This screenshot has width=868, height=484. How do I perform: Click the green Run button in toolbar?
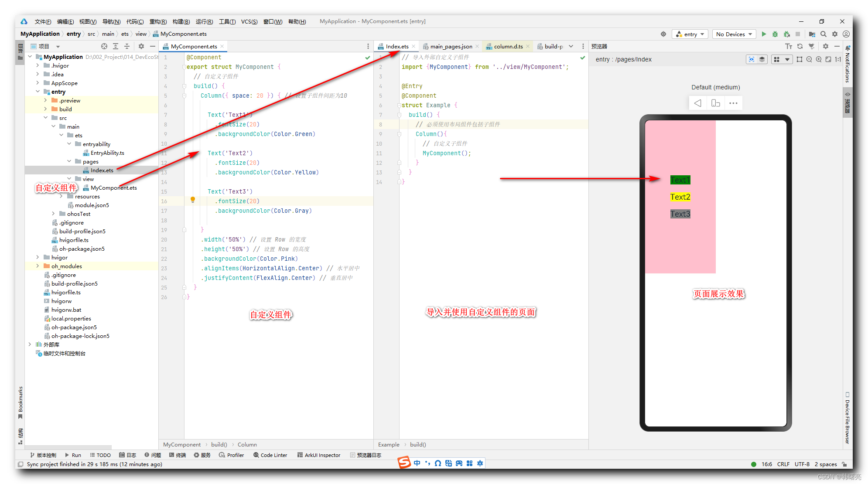764,34
